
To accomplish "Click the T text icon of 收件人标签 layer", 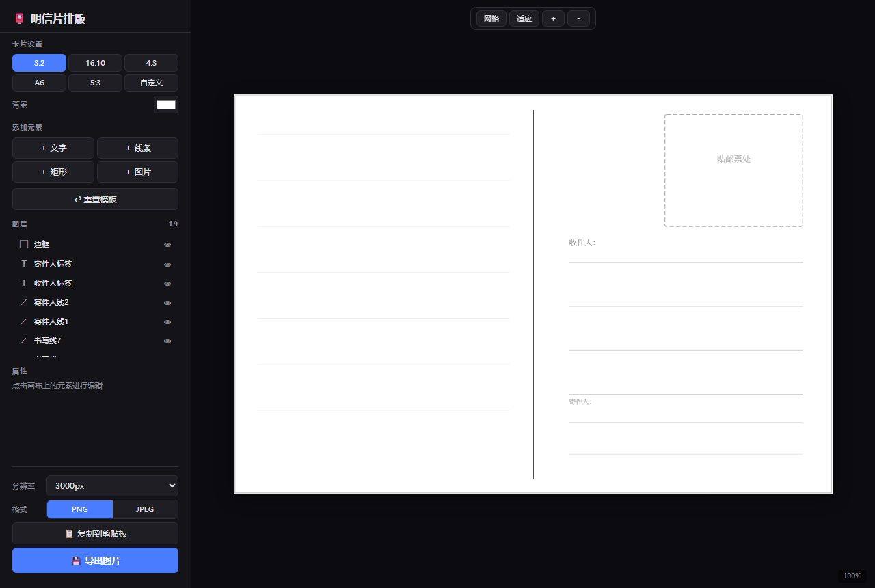I will coord(24,283).
